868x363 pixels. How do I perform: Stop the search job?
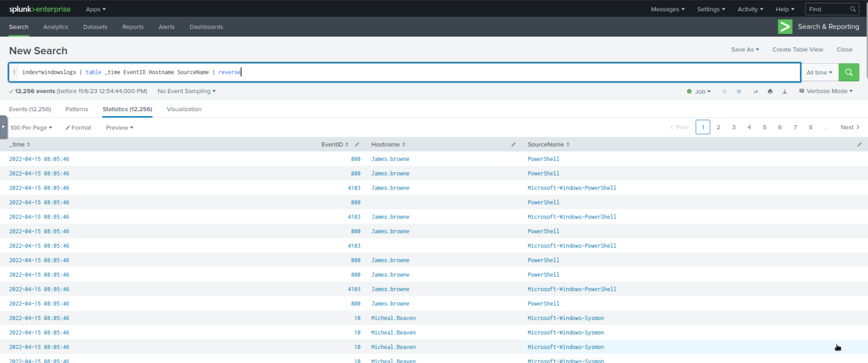pyautogui.click(x=739, y=91)
